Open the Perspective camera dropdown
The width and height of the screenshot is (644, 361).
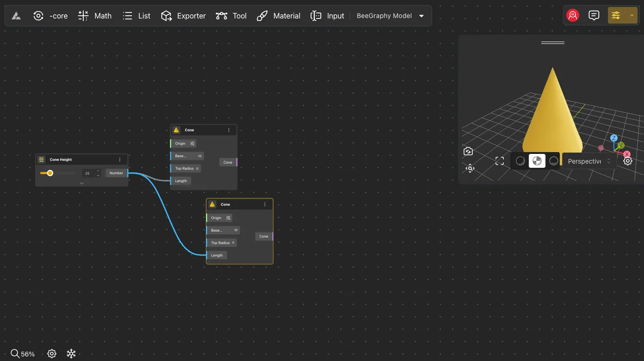589,161
